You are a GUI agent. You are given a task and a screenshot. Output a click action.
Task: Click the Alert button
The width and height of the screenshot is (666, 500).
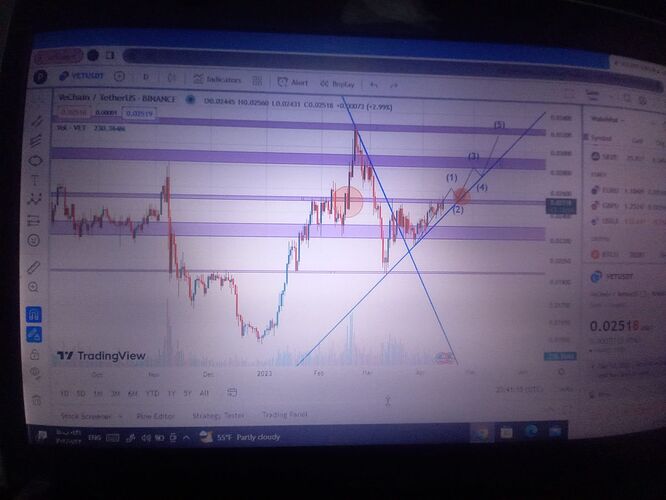[x=295, y=82]
